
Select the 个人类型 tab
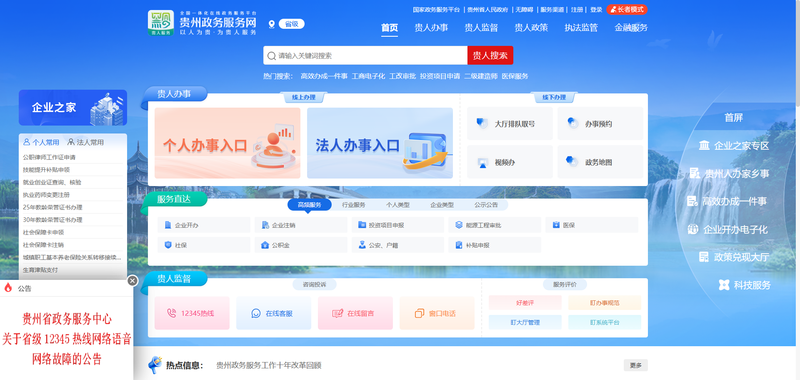pyautogui.click(x=398, y=205)
